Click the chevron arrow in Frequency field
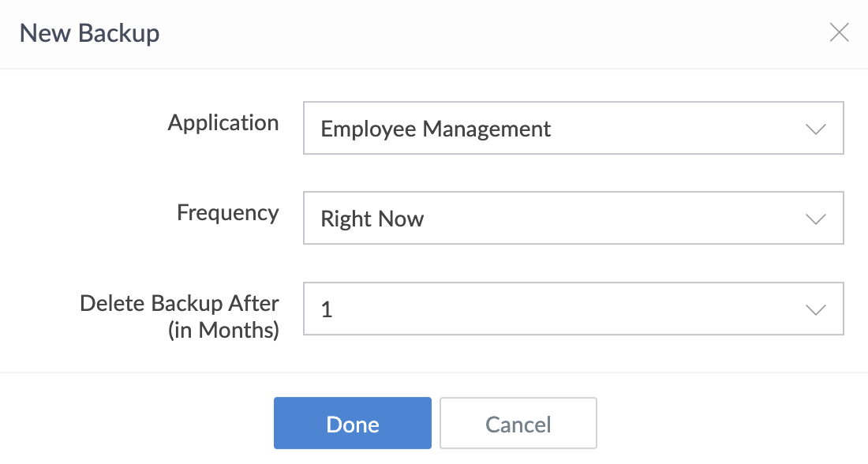Image resolution: width=868 pixels, height=464 pixels. pos(815,219)
